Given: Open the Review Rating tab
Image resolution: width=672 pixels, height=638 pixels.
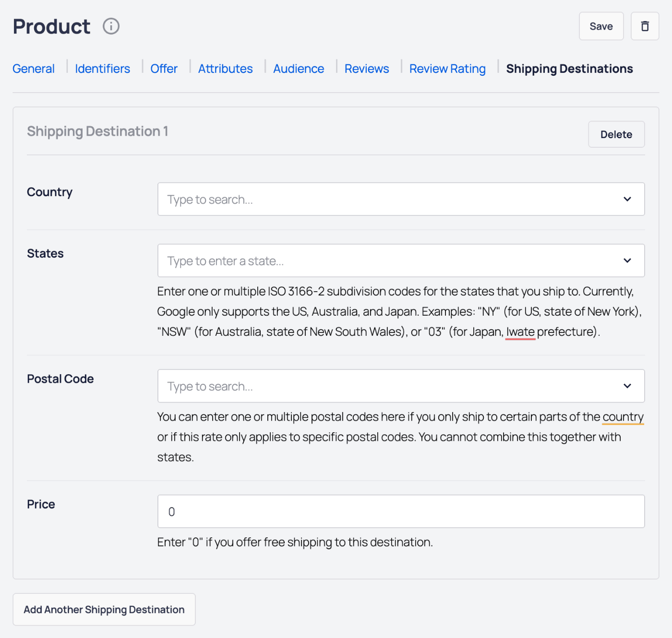Looking at the screenshot, I should tap(447, 69).
